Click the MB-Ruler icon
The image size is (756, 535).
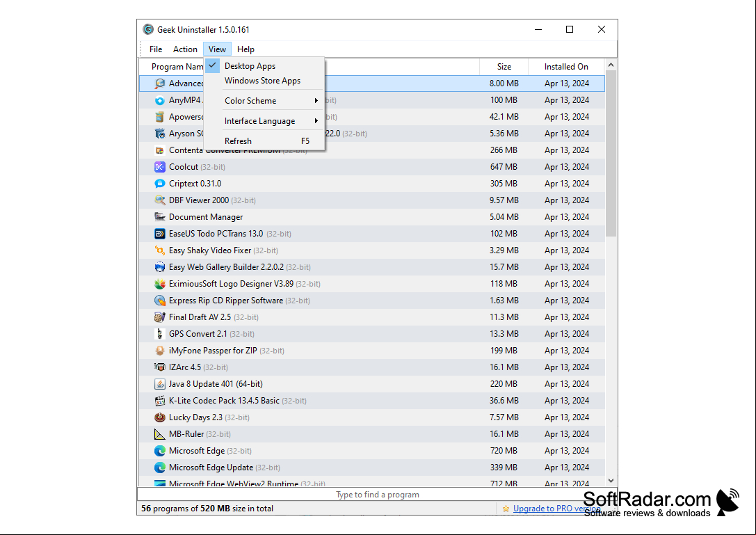click(x=159, y=434)
